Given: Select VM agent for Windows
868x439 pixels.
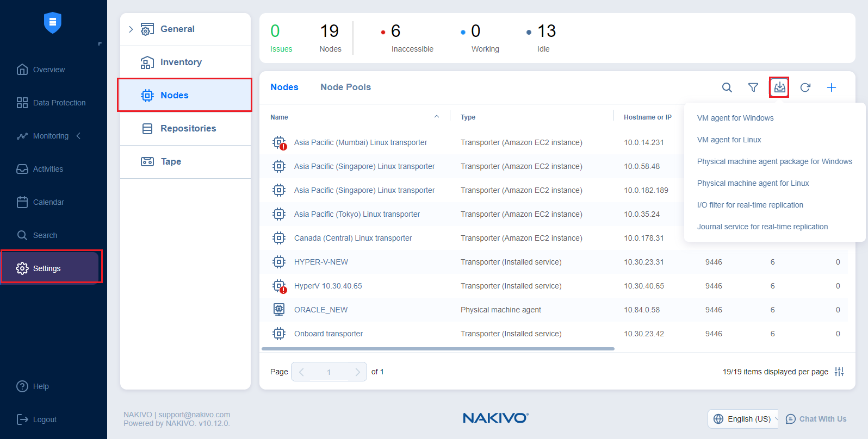Looking at the screenshot, I should (x=735, y=118).
